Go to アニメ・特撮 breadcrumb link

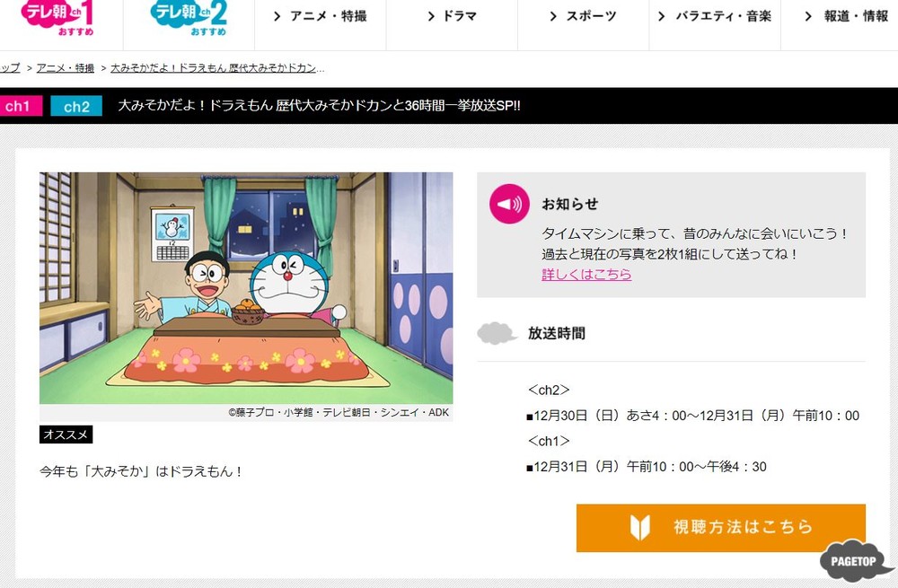66,68
